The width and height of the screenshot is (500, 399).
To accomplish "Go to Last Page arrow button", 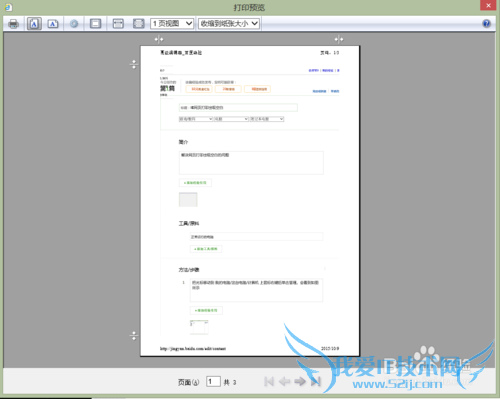I will pos(316,381).
